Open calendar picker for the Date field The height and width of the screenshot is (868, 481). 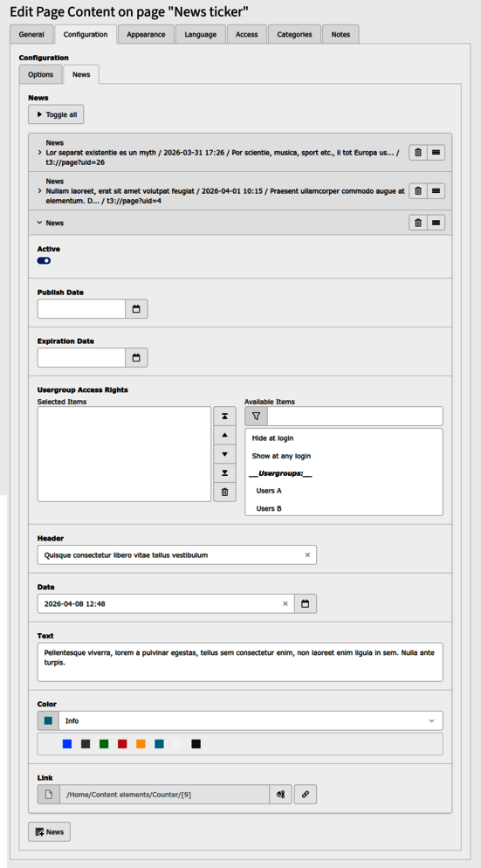click(x=305, y=603)
